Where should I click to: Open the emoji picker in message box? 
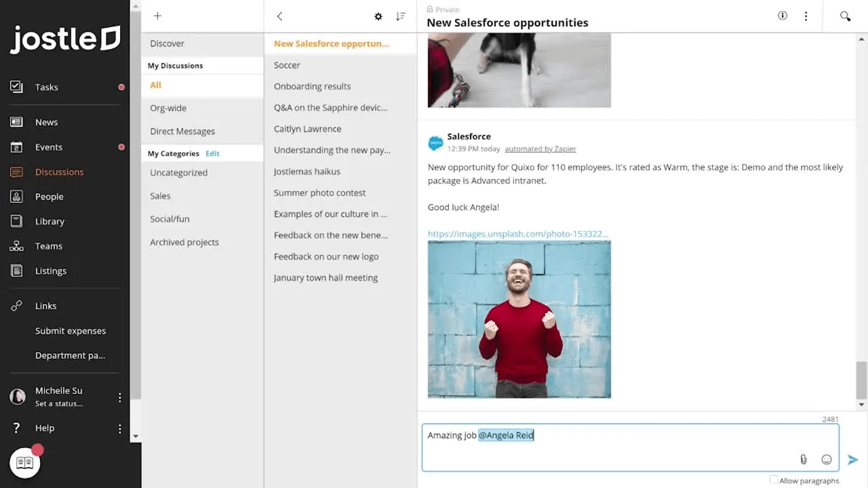click(x=827, y=460)
